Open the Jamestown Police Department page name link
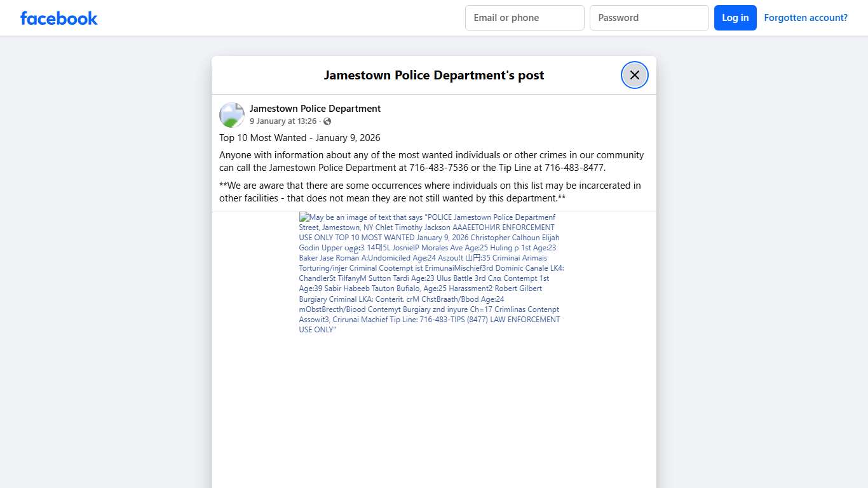868x488 pixels. click(x=315, y=109)
